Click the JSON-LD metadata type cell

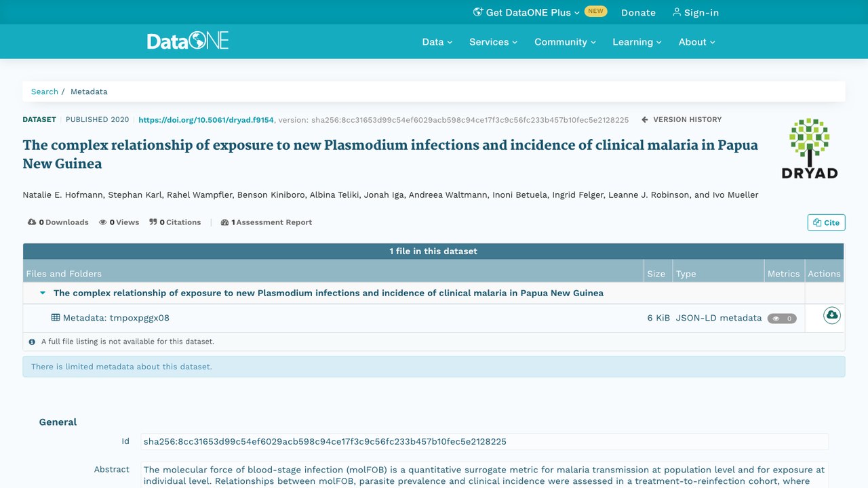click(719, 318)
